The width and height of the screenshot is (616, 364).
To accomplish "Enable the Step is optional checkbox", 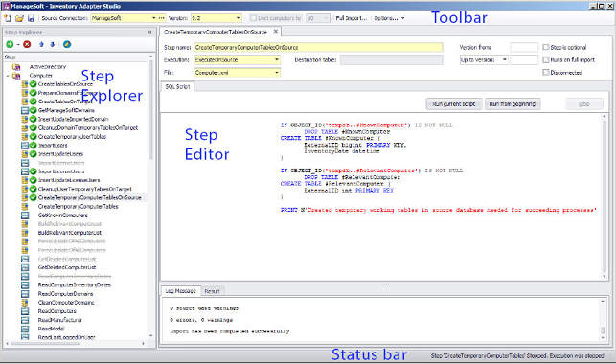I will 546,47.
